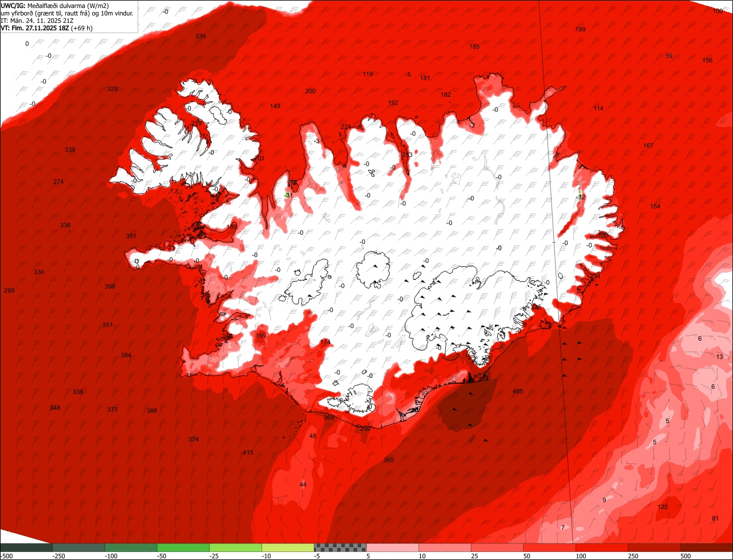Click the legend label 500
Viewport: 733px width, 560px height.
(x=686, y=556)
